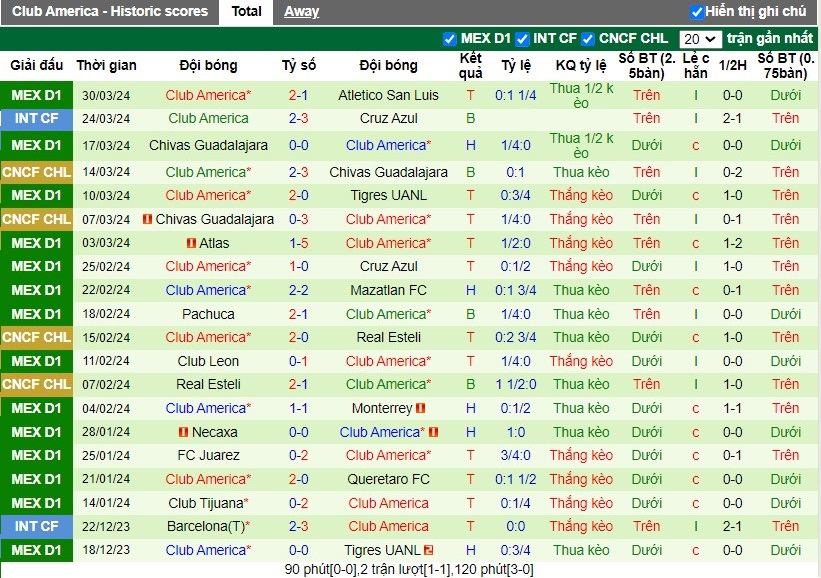Viewport: 821px width, 578px height.
Task: Click the red card icon beside Monterrey
Action: (x=420, y=408)
